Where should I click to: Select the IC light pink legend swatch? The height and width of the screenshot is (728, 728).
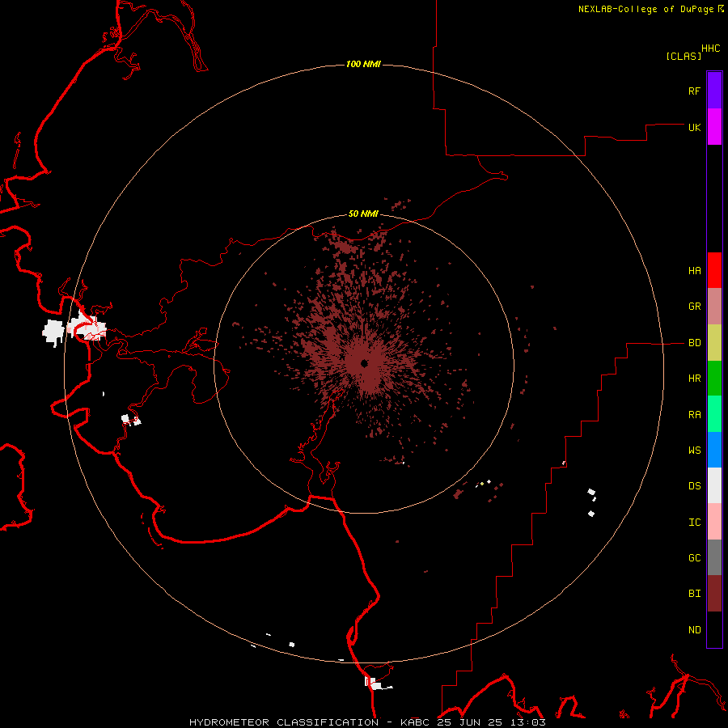(x=714, y=522)
